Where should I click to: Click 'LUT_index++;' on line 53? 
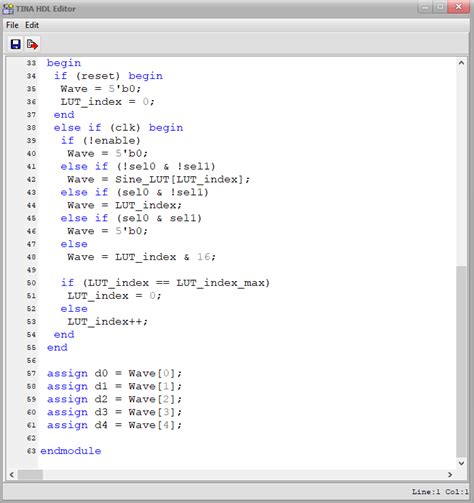click(x=107, y=322)
